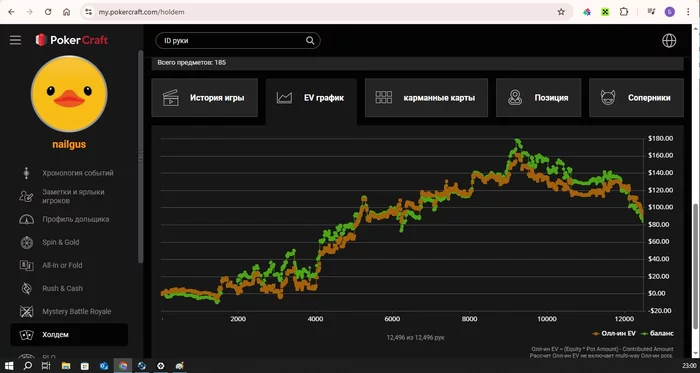Open the Extensions puzzle menu

[x=624, y=12]
